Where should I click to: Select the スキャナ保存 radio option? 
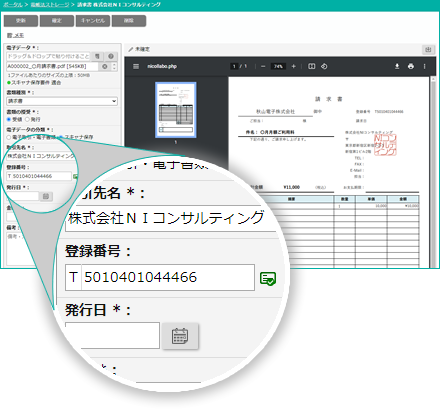(61, 137)
